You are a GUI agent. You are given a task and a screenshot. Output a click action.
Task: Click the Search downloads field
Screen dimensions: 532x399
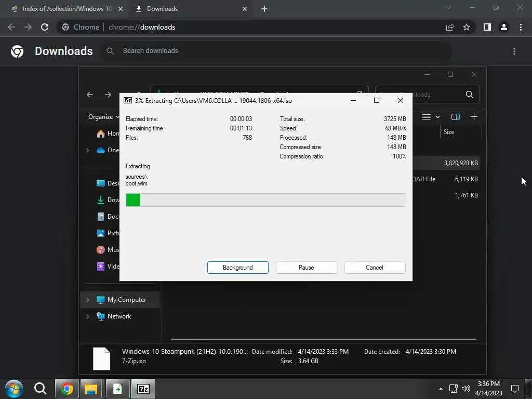click(x=276, y=51)
